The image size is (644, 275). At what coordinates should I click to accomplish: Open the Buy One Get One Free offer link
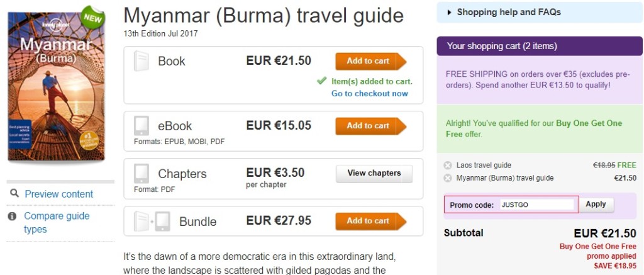coord(589,123)
